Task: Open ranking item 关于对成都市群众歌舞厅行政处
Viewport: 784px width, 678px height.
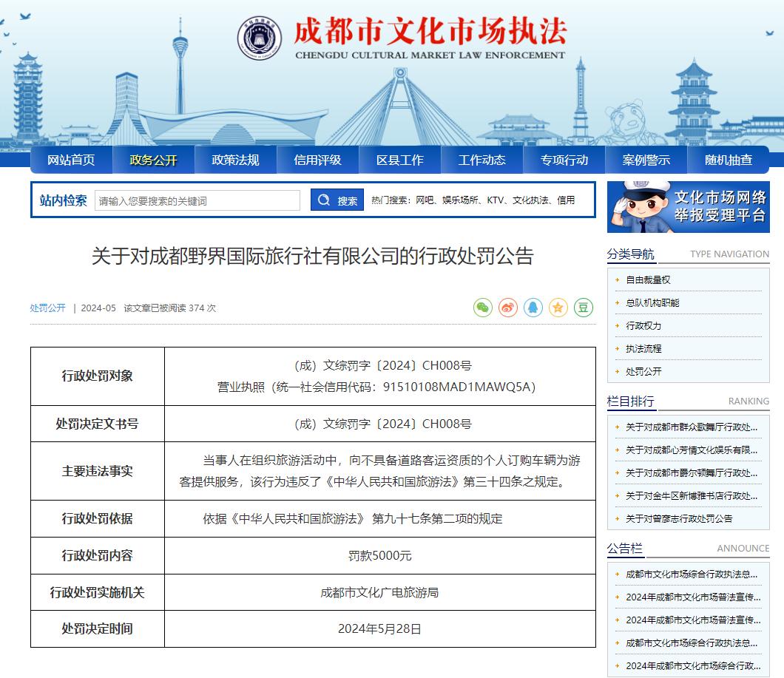Action: (x=692, y=427)
